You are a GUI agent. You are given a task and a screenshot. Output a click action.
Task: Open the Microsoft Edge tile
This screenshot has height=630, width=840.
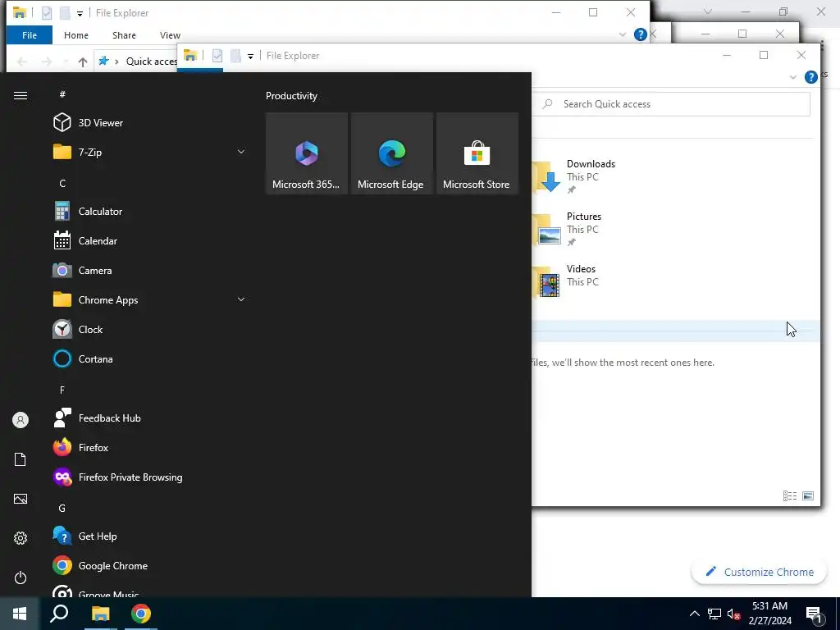[391, 153]
